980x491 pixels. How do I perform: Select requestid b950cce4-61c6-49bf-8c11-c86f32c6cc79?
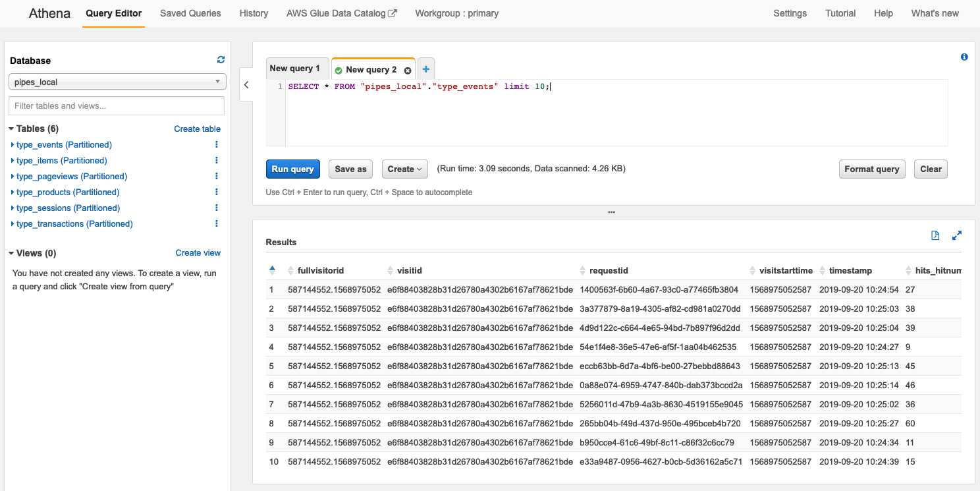click(x=657, y=442)
